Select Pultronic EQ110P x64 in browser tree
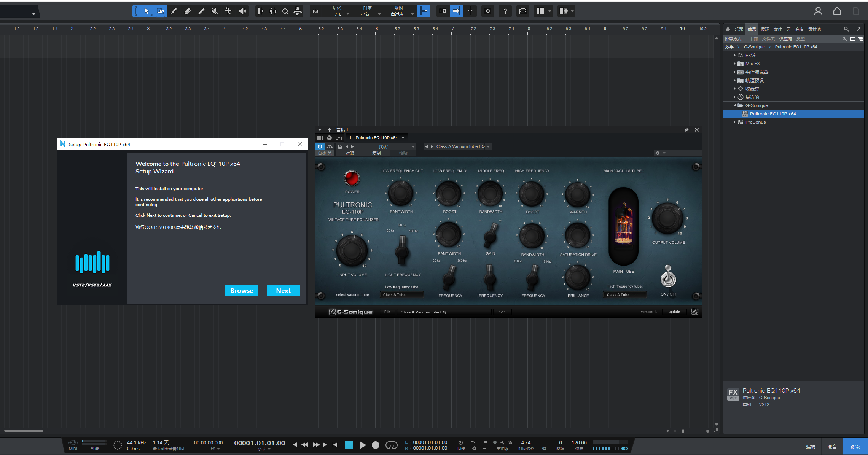The width and height of the screenshot is (868, 455). tap(794, 114)
